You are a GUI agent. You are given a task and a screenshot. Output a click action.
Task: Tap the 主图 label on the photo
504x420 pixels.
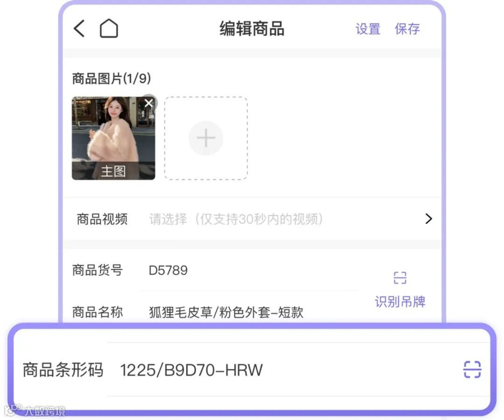pyautogui.click(x=113, y=171)
